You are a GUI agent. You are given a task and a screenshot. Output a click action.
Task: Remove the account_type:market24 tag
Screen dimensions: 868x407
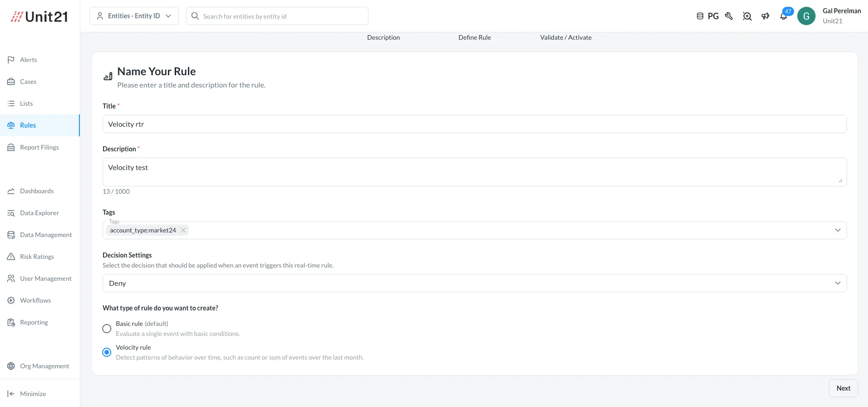tap(183, 230)
